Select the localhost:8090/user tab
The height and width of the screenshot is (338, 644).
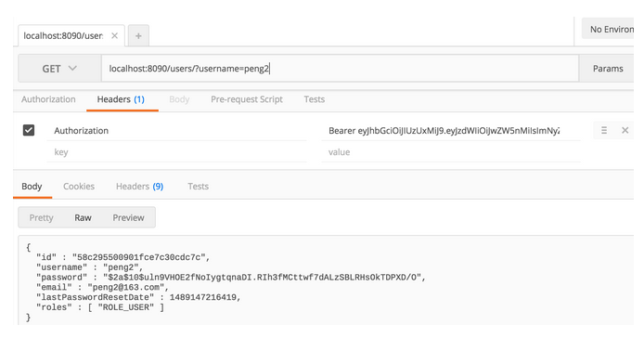coord(63,36)
